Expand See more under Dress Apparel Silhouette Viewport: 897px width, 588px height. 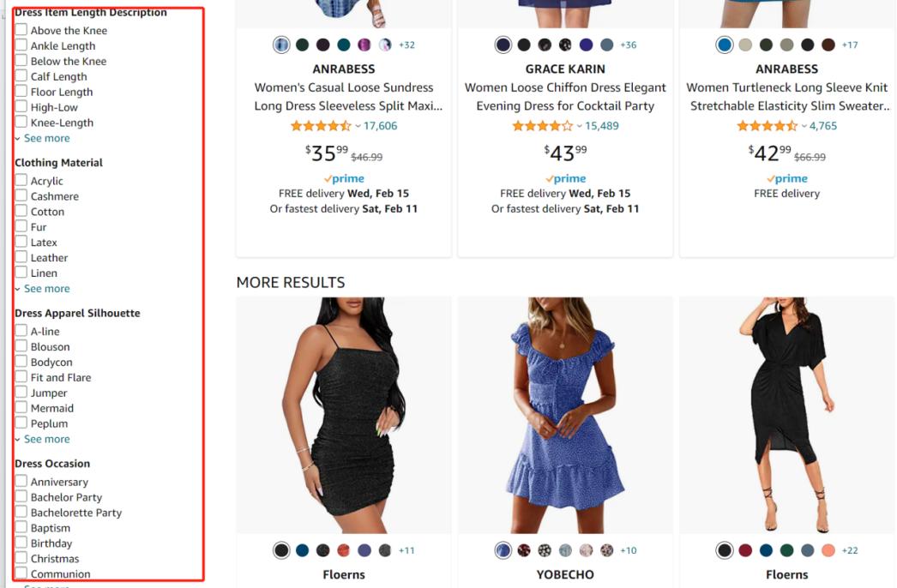pos(46,439)
